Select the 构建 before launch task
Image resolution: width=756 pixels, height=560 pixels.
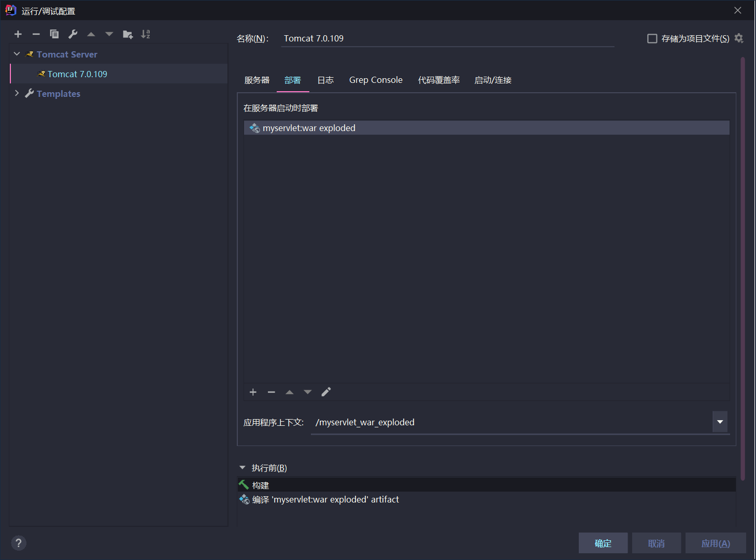487,485
